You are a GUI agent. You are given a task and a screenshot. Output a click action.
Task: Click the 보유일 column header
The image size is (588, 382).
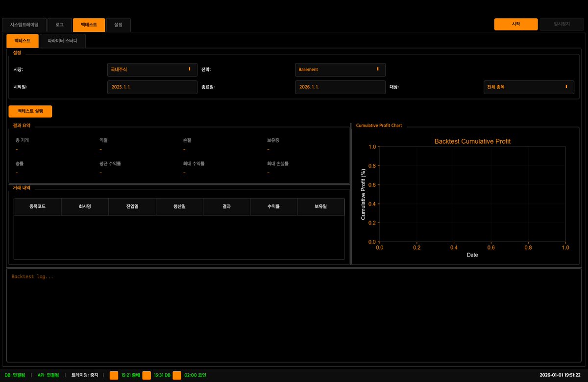coord(320,207)
